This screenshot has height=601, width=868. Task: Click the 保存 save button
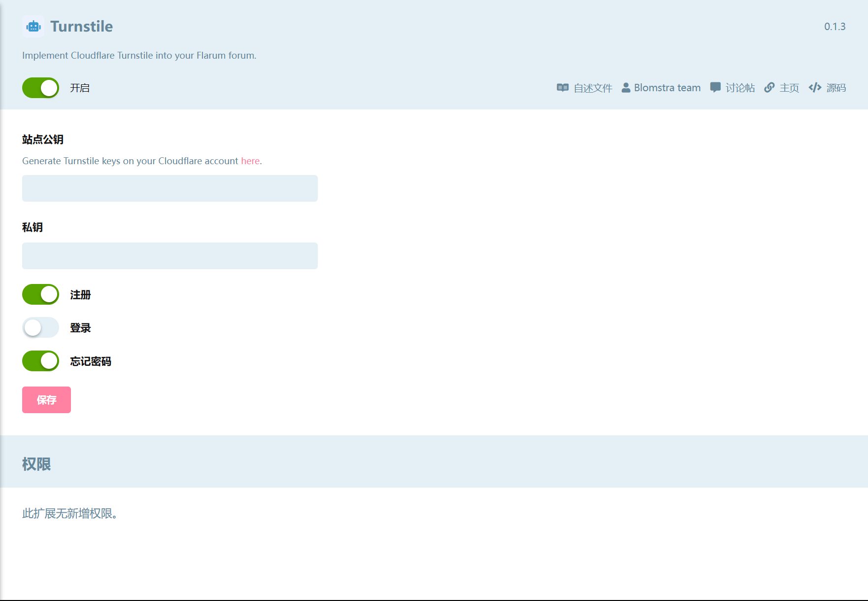[x=46, y=400]
